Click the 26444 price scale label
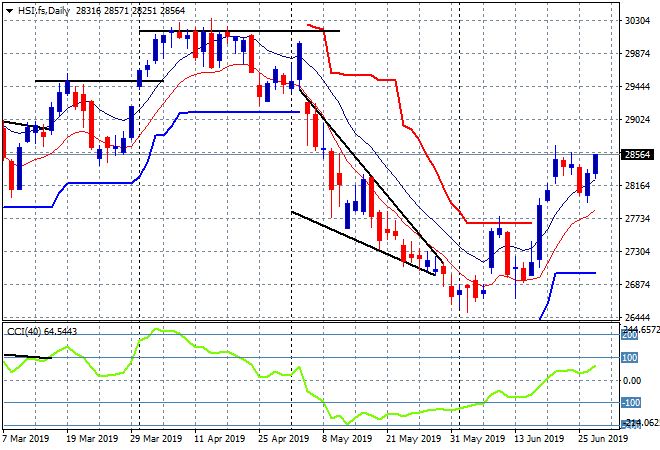 pyautogui.click(x=637, y=317)
